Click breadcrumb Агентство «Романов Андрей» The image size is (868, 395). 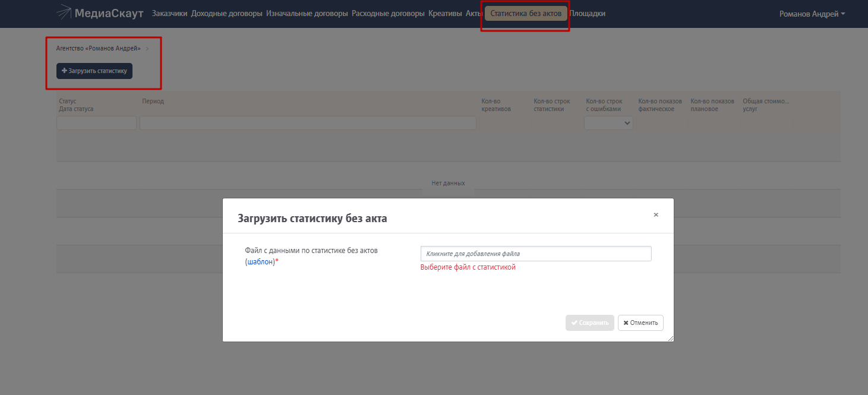99,48
